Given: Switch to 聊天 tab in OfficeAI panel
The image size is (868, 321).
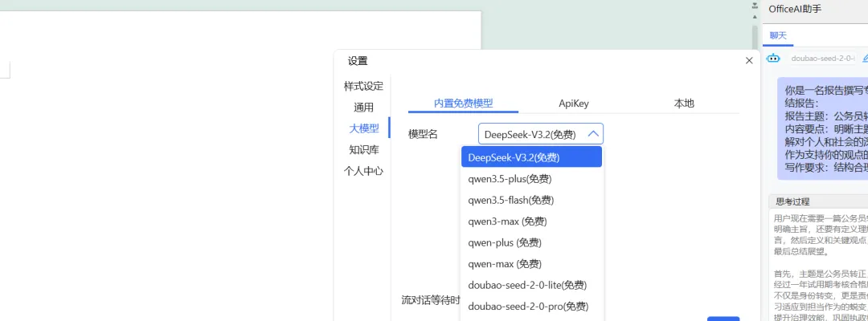Looking at the screenshot, I should click(778, 35).
